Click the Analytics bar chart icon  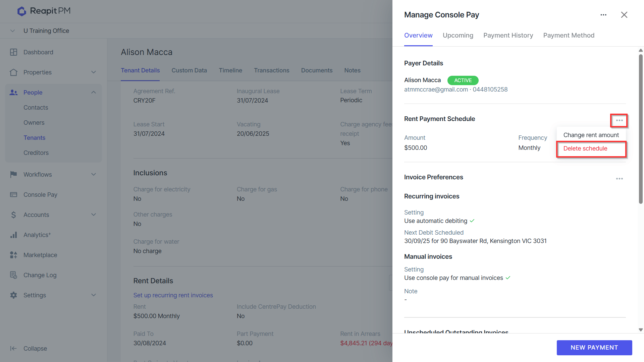coord(13,235)
